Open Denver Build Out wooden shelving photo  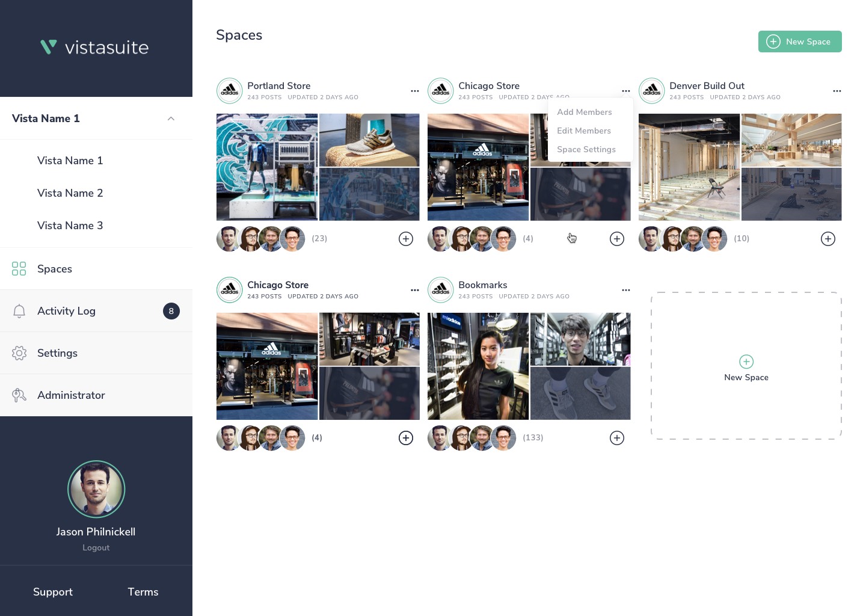tap(791, 140)
